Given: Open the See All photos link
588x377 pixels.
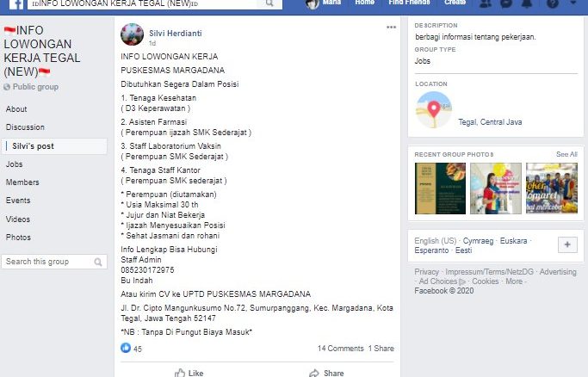Looking at the screenshot, I should pos(566,154).
